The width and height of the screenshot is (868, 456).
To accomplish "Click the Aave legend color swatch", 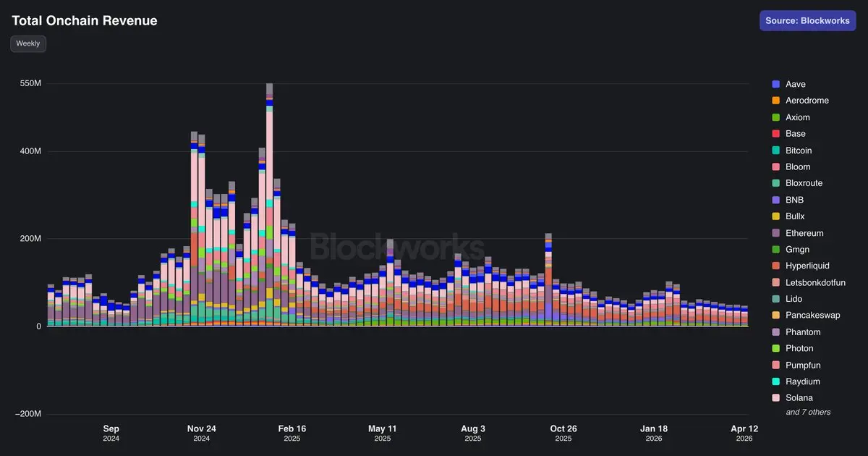I will click(x=776, y=84).
